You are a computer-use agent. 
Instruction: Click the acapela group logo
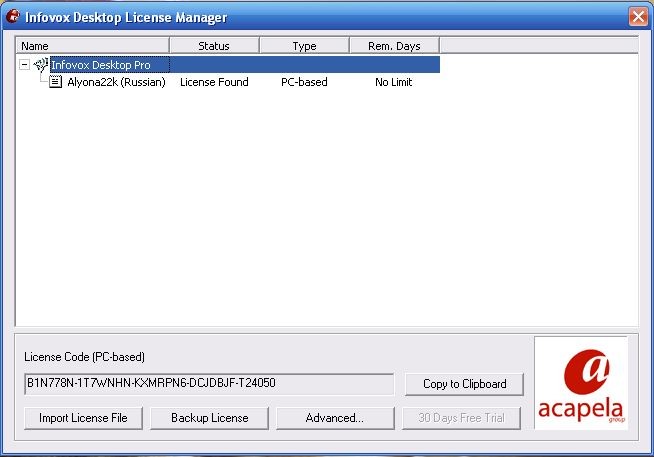pyautogui.click(x=581, y=383)
